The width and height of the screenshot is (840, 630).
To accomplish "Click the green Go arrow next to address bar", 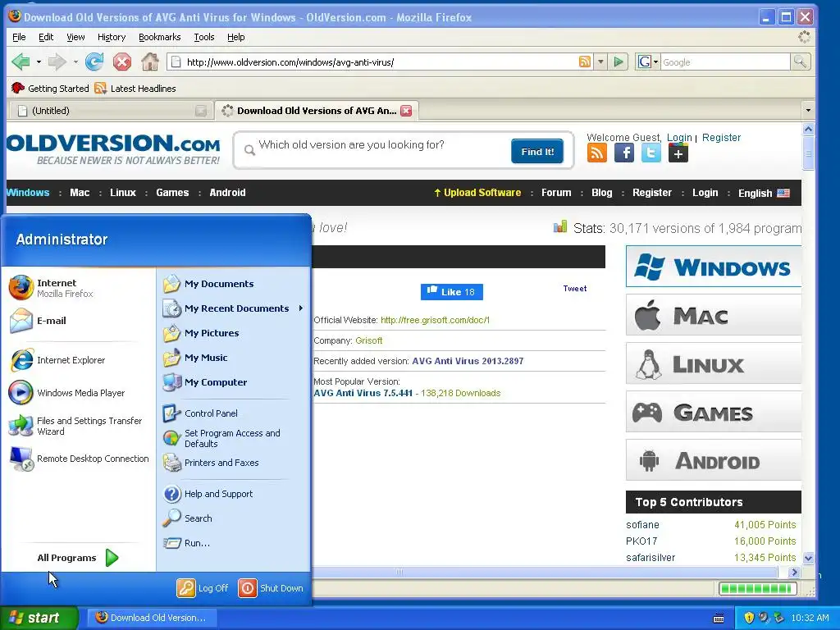I will pos(619,62).
